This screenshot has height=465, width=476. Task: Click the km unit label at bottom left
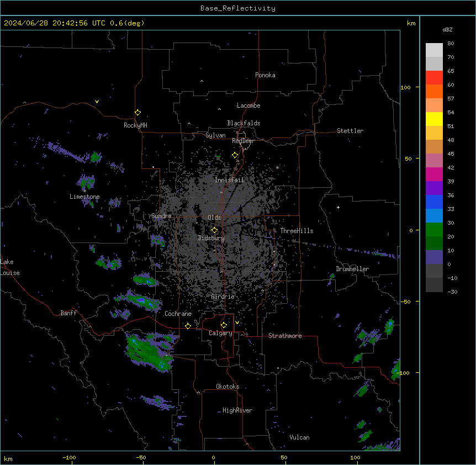8,459
